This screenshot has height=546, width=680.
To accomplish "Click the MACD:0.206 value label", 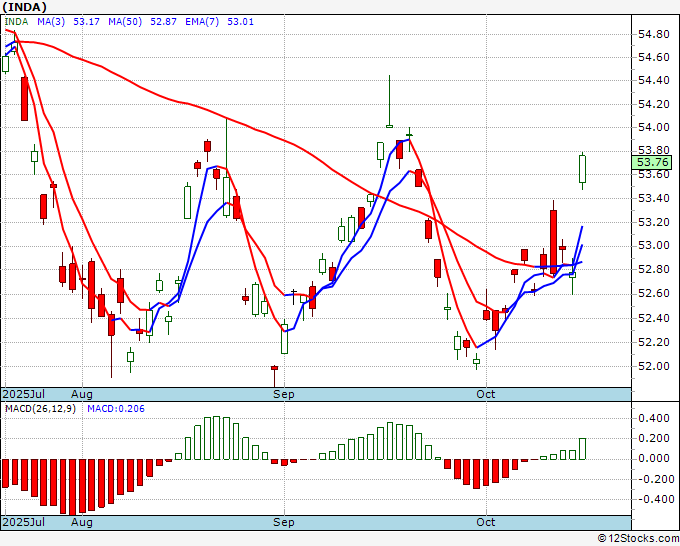I will coord(116,409).
